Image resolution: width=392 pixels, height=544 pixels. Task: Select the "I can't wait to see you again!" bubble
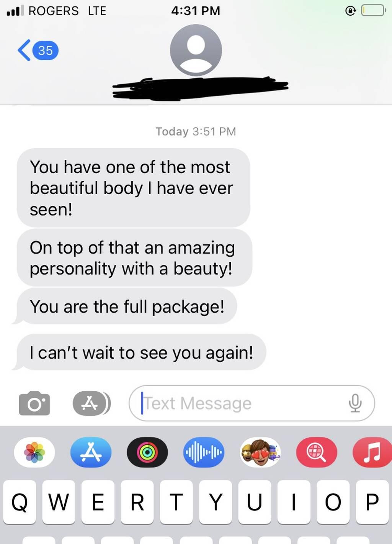click(x=140, y=352)
